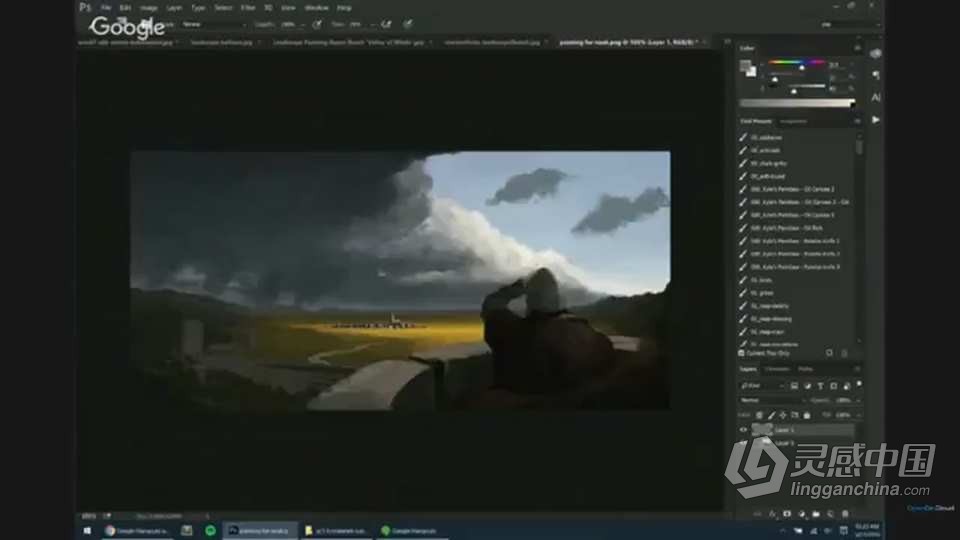Select the Layer 1 thumbnail
This screenshot has height=540, width=960.
(762, 430)
